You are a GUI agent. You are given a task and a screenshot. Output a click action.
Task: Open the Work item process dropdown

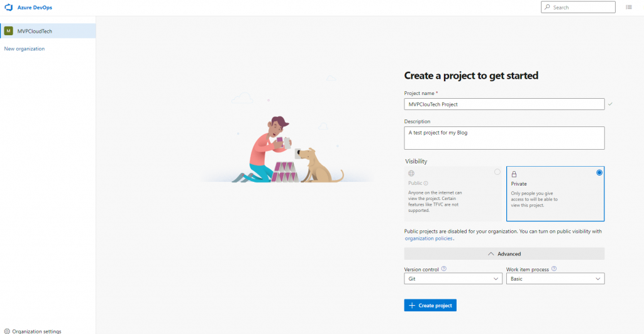(555, 279)
